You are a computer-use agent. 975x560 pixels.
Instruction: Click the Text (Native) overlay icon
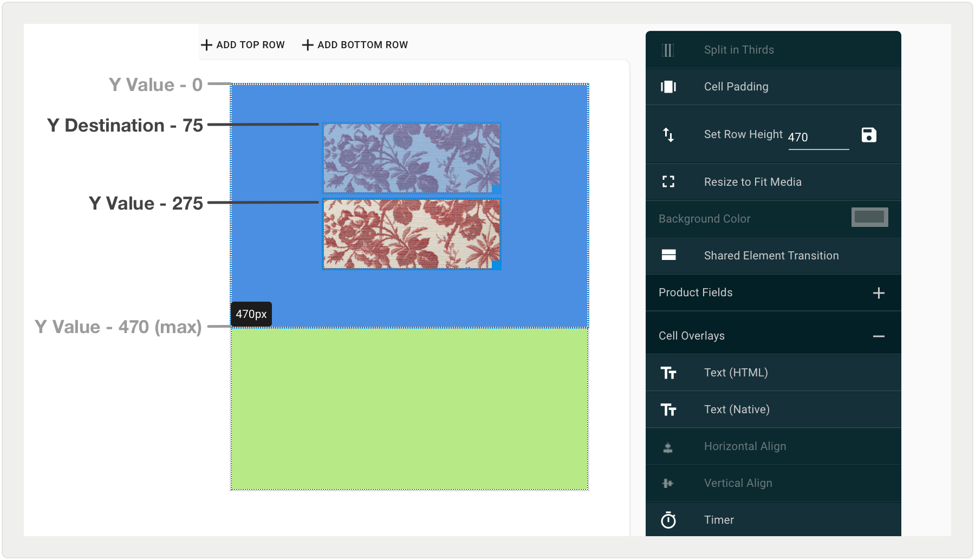[668, 409]
